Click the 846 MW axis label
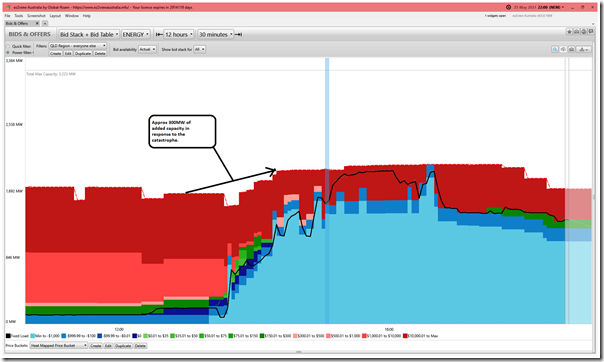 (13, 257)
